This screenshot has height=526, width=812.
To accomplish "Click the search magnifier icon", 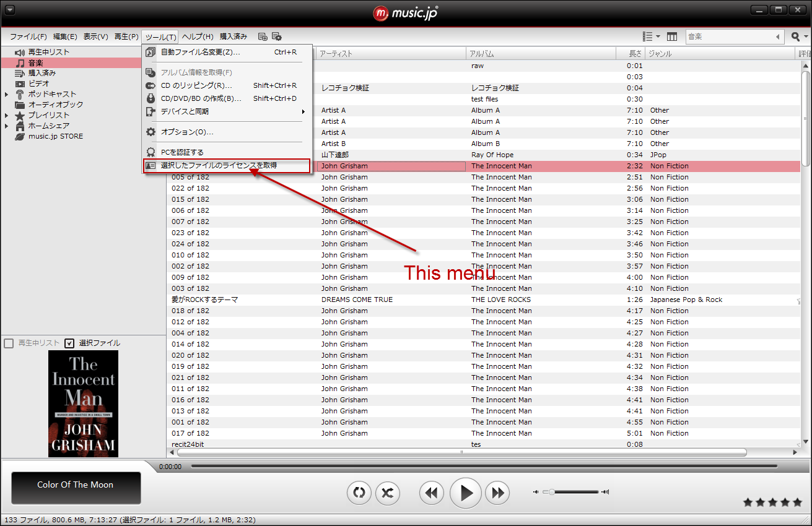I will pyautogui.click(x=796, y=37).
